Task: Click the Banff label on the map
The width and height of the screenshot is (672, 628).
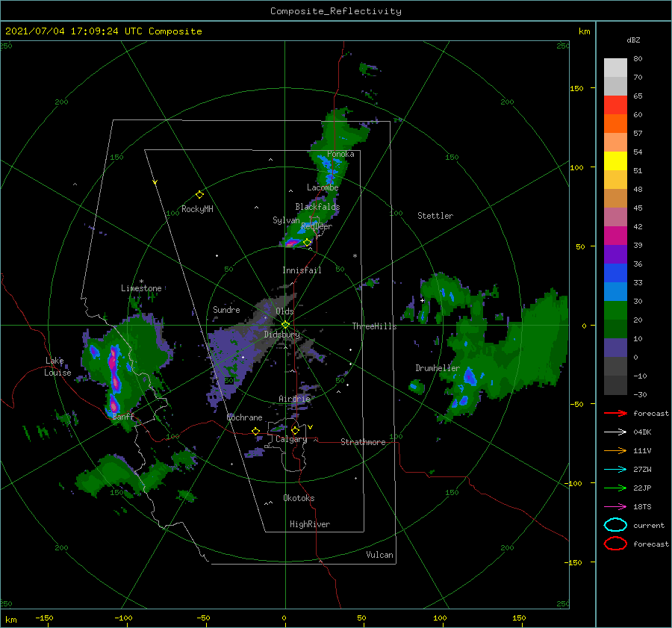Action: tap(123, 417)
